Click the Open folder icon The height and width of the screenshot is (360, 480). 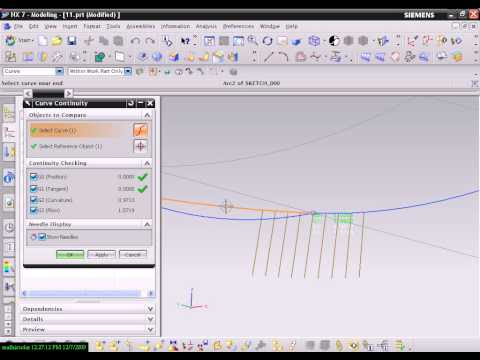(57, 41)
